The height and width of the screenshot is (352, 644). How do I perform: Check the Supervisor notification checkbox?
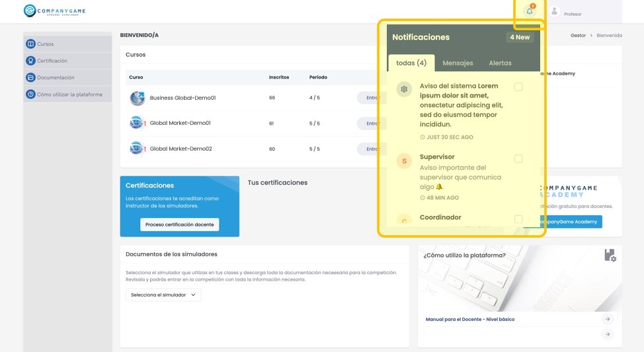pyautogui.click(x=518, y=158)
